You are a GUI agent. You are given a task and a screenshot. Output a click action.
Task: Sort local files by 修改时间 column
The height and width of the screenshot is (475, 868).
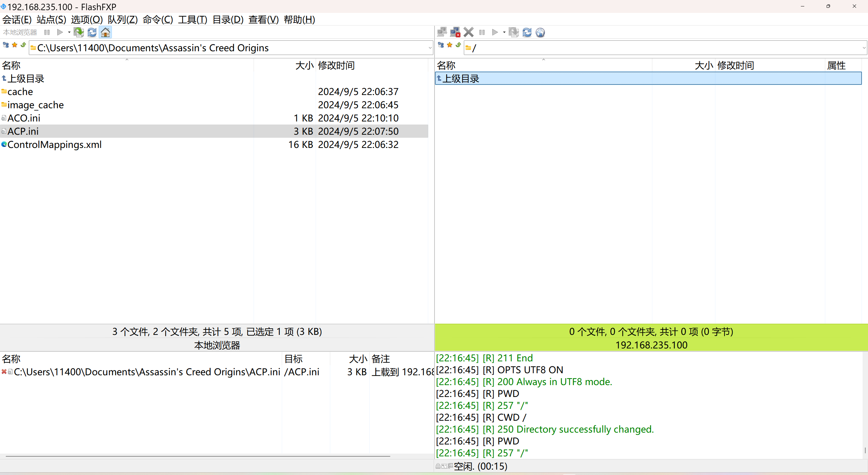336,65
